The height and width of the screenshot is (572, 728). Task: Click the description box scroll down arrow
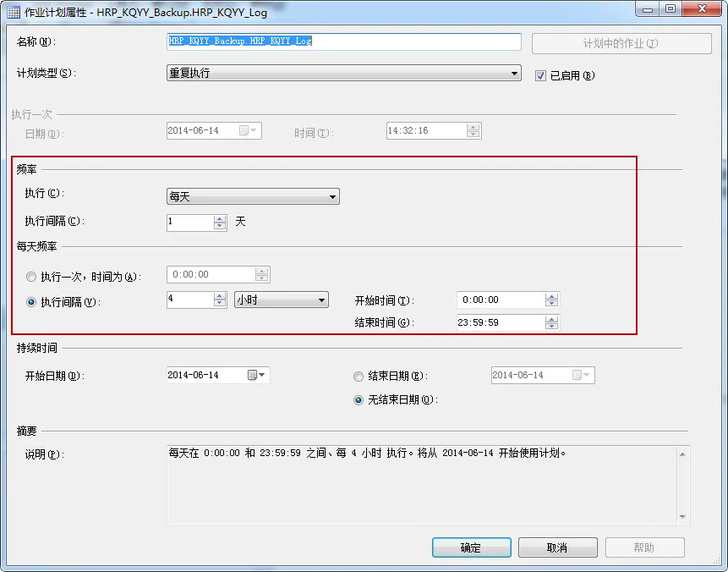coord(682,517)
